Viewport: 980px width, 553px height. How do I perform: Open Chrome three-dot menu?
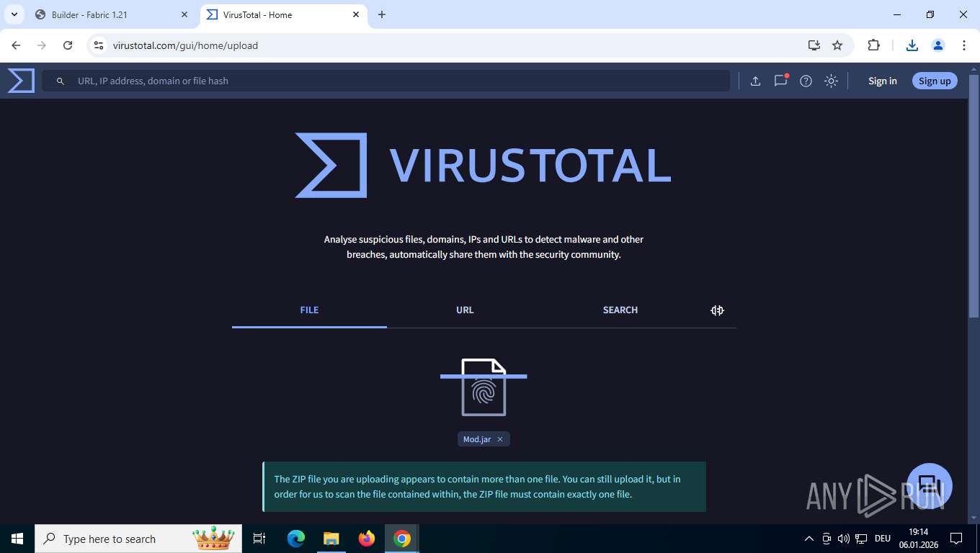964,45
